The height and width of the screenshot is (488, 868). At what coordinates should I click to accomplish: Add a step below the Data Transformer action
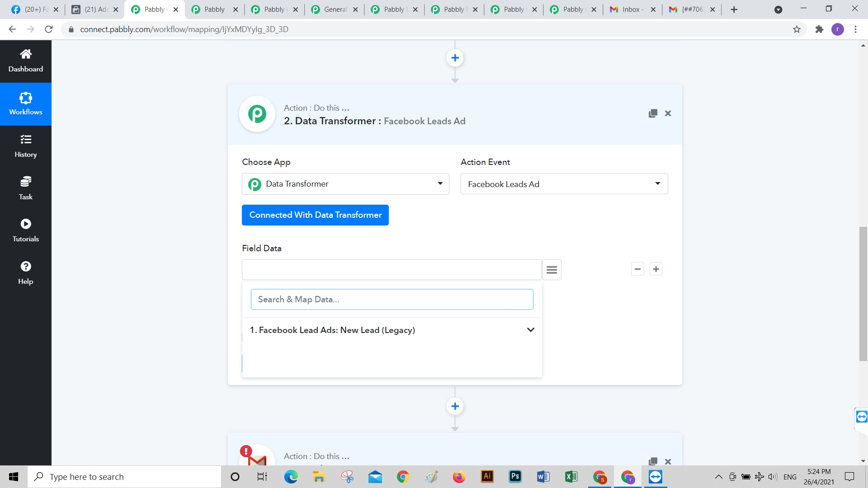[x=455, y=406]
